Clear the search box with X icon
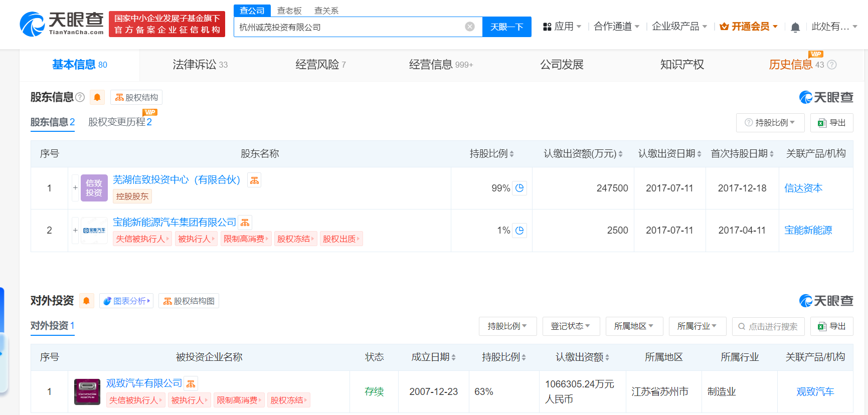This screenshot has width=868, height=415. point(470,27)
